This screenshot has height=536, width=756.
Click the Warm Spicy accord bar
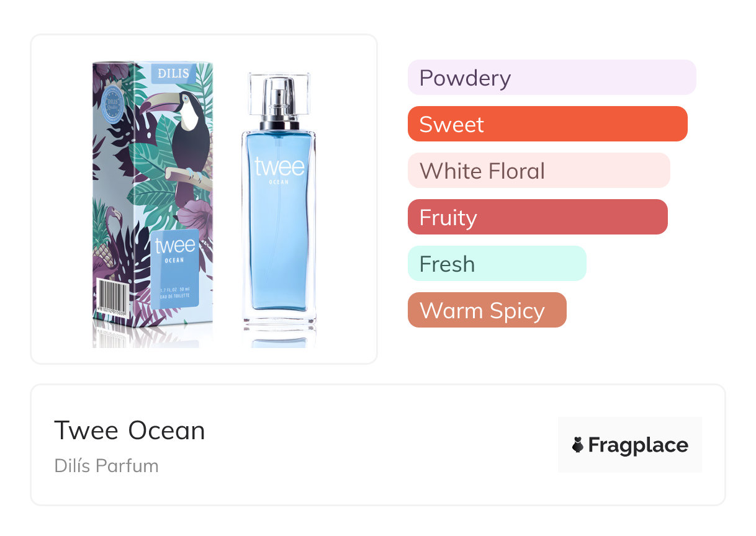click(487, 310)
